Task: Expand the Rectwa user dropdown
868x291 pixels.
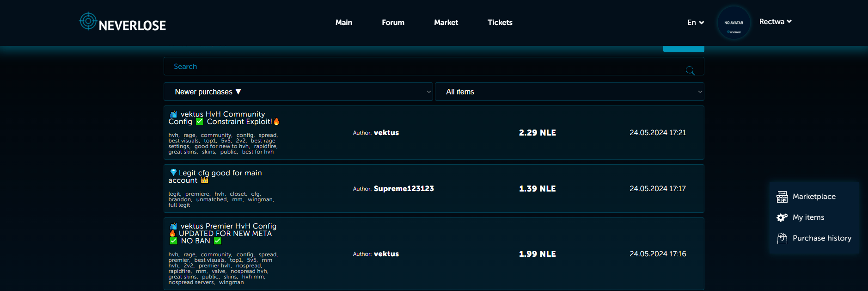Action: (776, 21)
